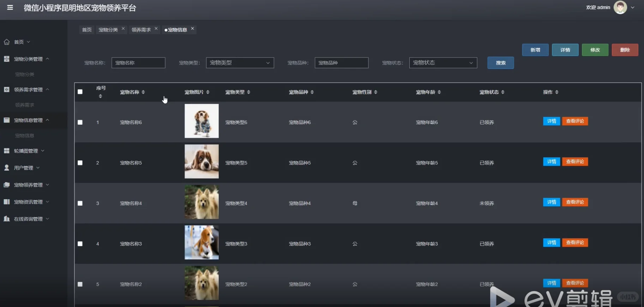The width and height of the screenshot is (644, 307).
Task: Check the row for 宠物名称5
Action: tap(80, 163)
